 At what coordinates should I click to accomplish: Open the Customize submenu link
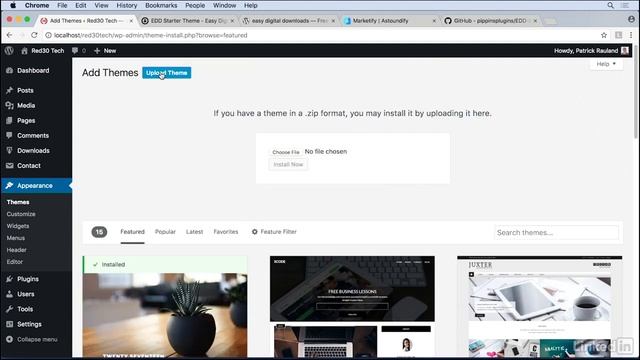coord(21,214)
